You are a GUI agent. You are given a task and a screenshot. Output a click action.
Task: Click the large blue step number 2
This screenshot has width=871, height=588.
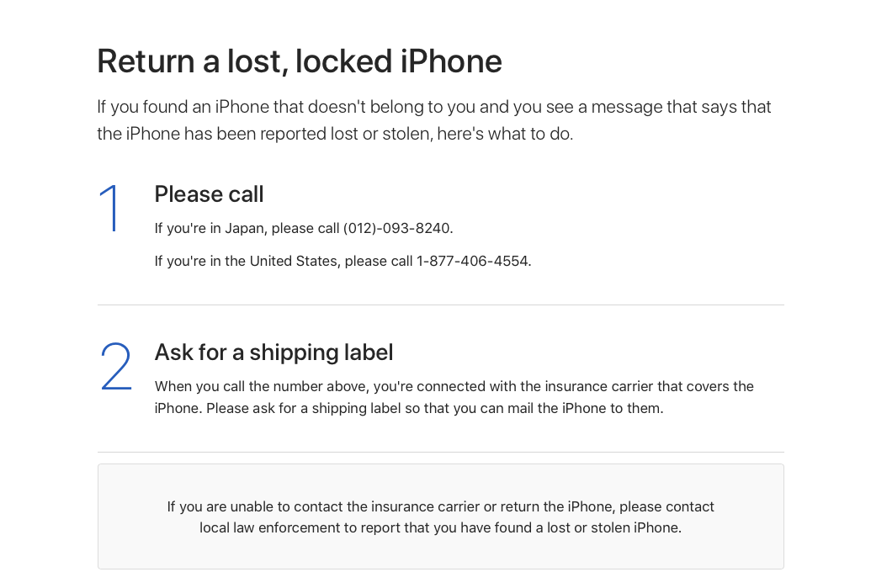(116, 367)
